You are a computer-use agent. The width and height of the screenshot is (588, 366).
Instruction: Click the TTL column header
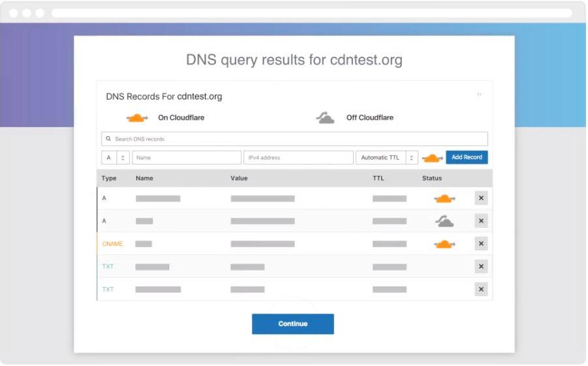click(x=378, y=178)
